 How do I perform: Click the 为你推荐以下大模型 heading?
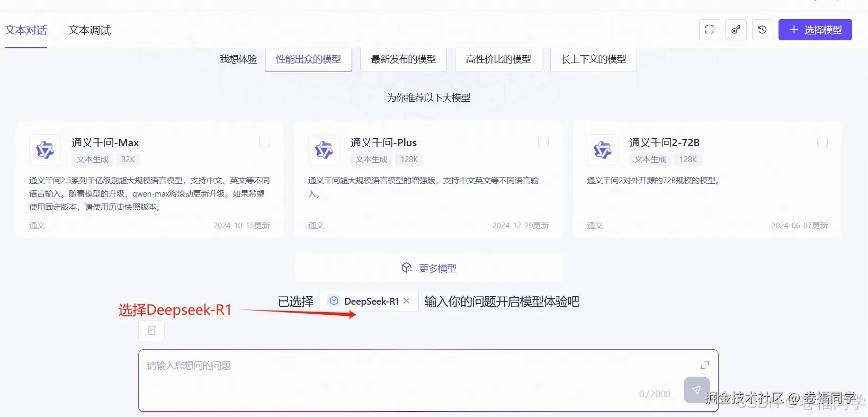coord(428,98)
